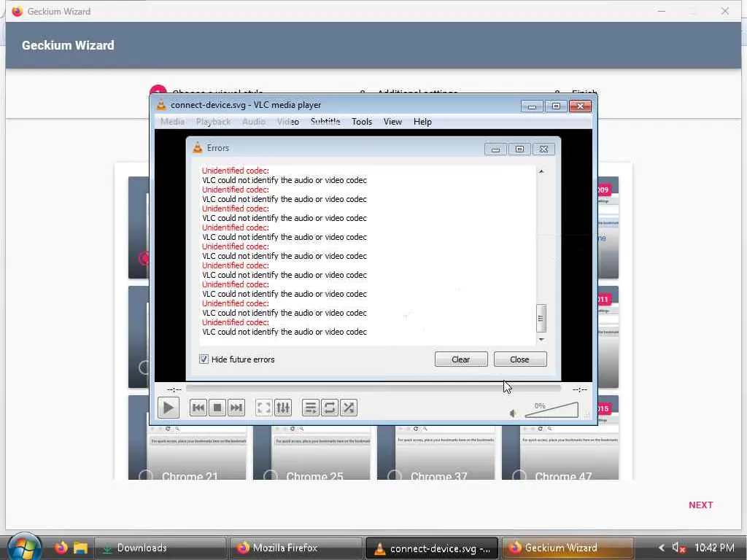Click the muted volume tray icon
Image resolution: width=747 pixels, height=560 pixels.
(x=678, y=548)
